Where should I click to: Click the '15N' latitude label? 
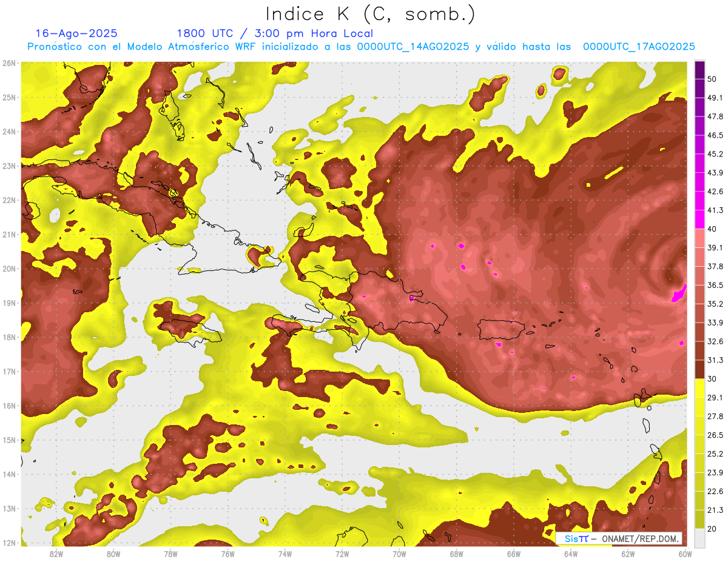pos(9,440)
